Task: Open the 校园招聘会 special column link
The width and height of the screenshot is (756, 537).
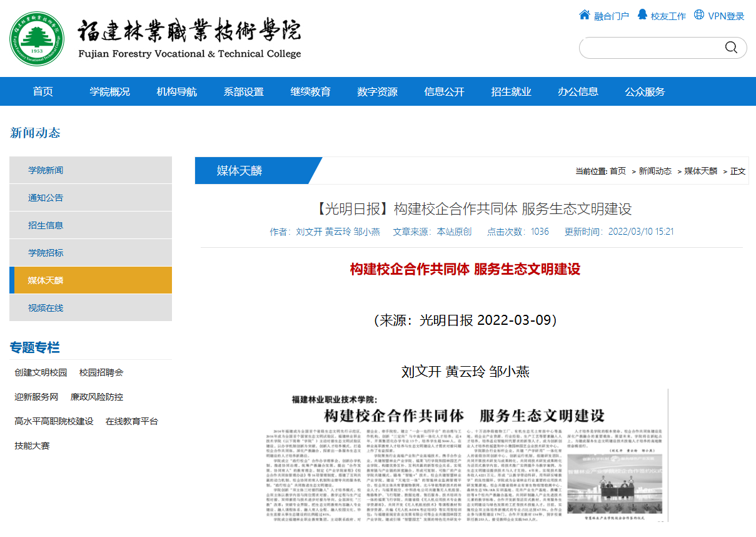Action: 101,372
